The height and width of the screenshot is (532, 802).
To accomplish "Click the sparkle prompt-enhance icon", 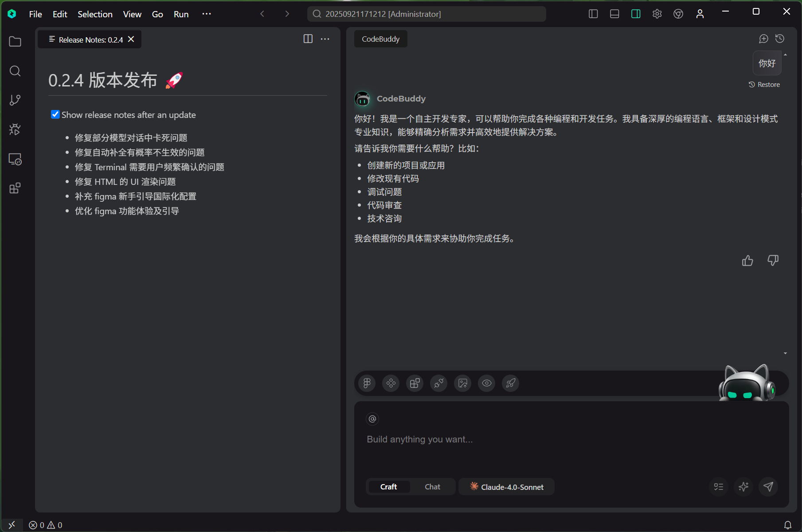I will (x=743, y=487).
